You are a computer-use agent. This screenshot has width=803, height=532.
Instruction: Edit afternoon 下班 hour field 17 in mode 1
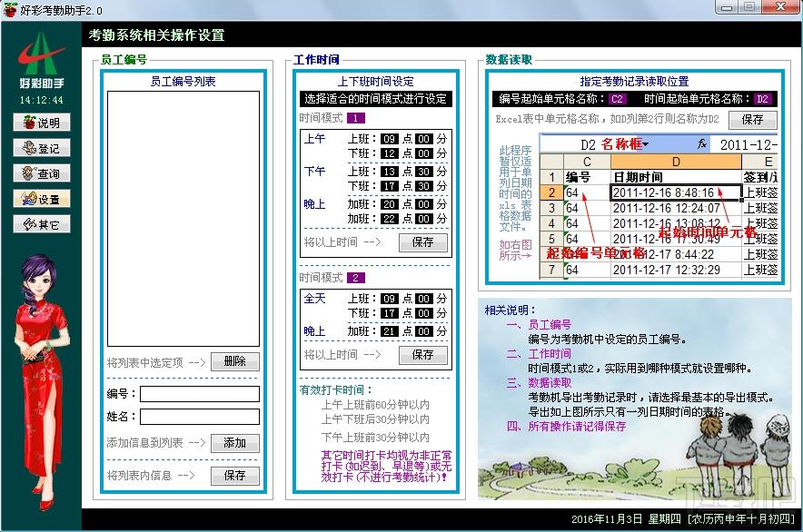click(x=389, y=186)
